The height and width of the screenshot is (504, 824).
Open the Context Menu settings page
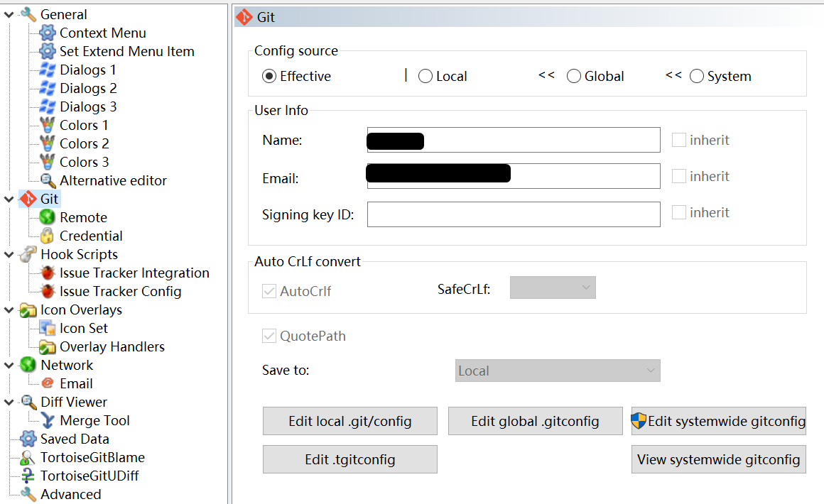pos(102,33)
